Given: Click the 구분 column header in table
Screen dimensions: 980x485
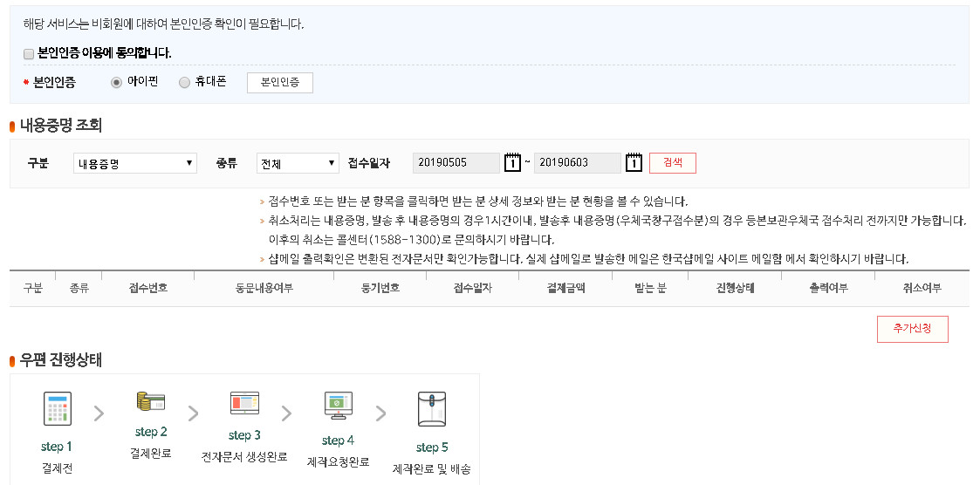Looking at the screenshot, I should click(32, 288).
